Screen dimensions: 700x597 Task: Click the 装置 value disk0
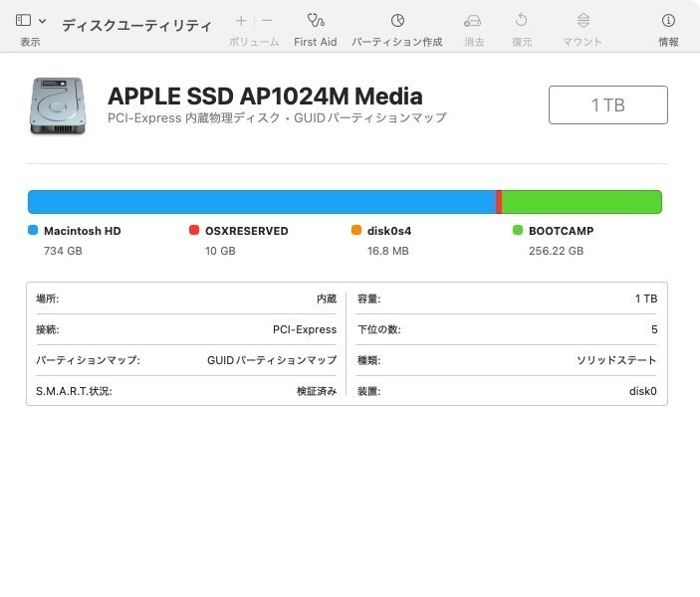point(643,391)
